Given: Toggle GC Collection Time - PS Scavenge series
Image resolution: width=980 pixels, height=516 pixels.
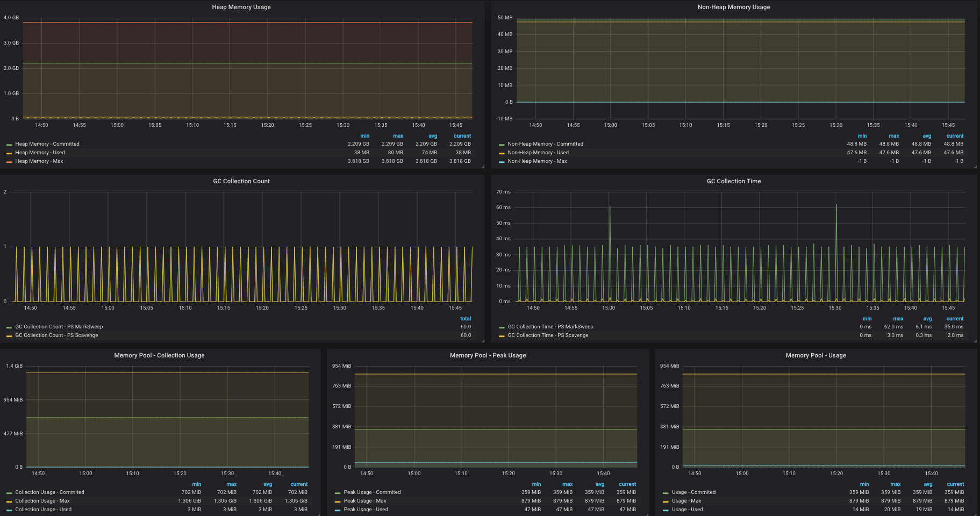Looking at the screenshot, I should point(548,335).
